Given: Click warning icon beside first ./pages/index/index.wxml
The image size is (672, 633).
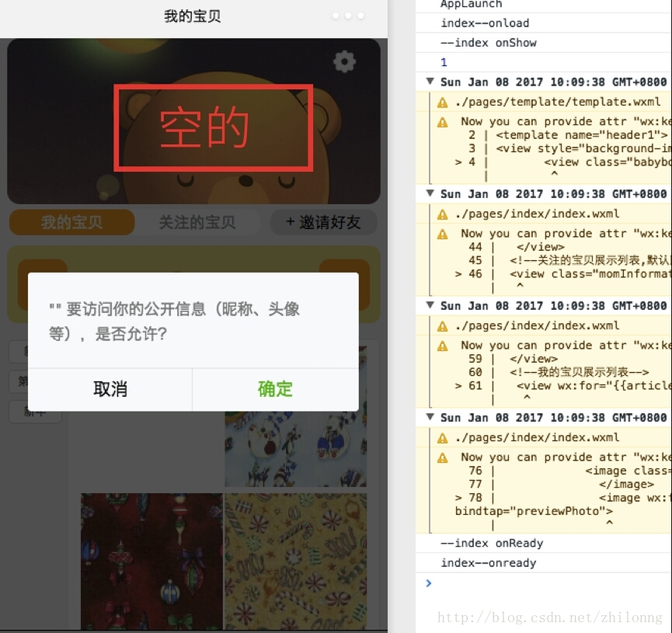Looking at the screenshot, I should (x=442, y=214).
